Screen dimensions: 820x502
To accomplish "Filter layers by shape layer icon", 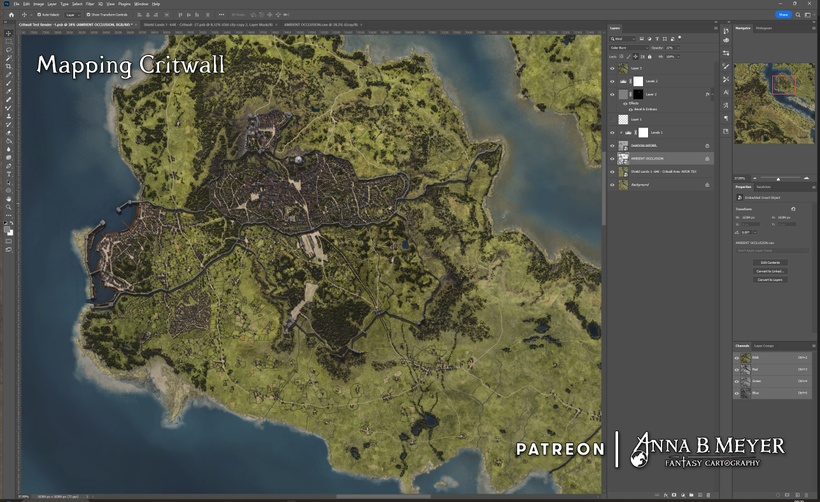I will (665, 39).
